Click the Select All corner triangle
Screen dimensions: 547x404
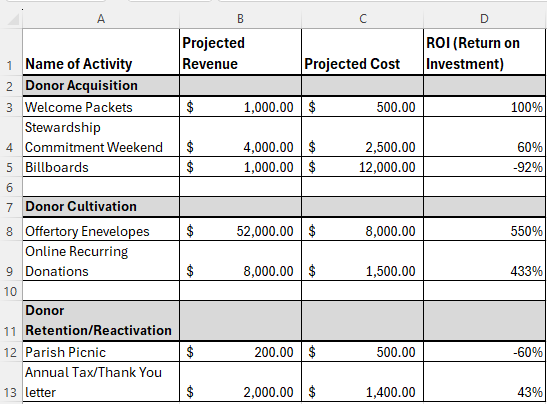13,19
